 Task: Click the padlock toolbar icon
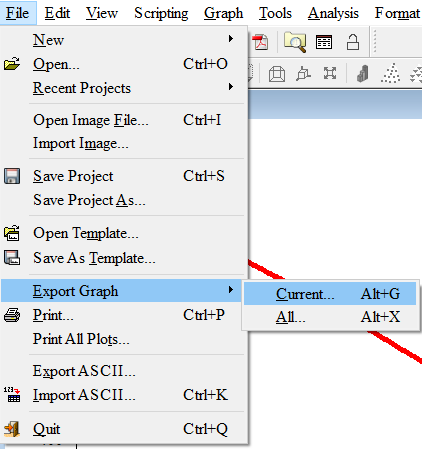353,42
